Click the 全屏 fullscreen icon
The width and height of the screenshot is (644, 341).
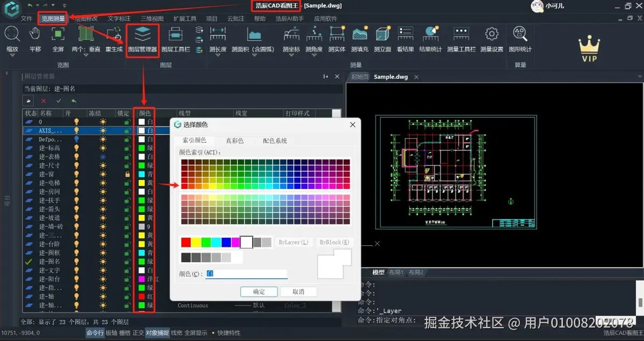[x=58, y=34]
